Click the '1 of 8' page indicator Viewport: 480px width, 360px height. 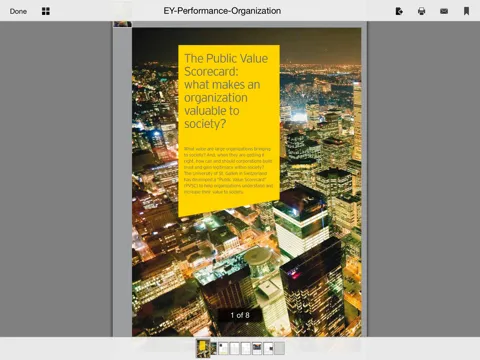pyautogui.click(x=240, y=315)
